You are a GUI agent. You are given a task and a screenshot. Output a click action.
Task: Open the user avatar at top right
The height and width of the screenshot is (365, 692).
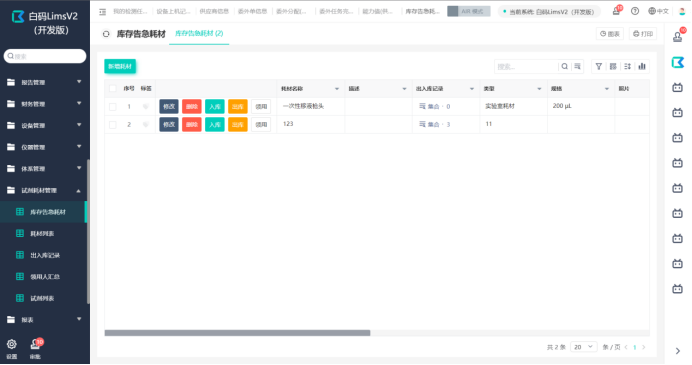pyautogui.click(x=682, y=11)
